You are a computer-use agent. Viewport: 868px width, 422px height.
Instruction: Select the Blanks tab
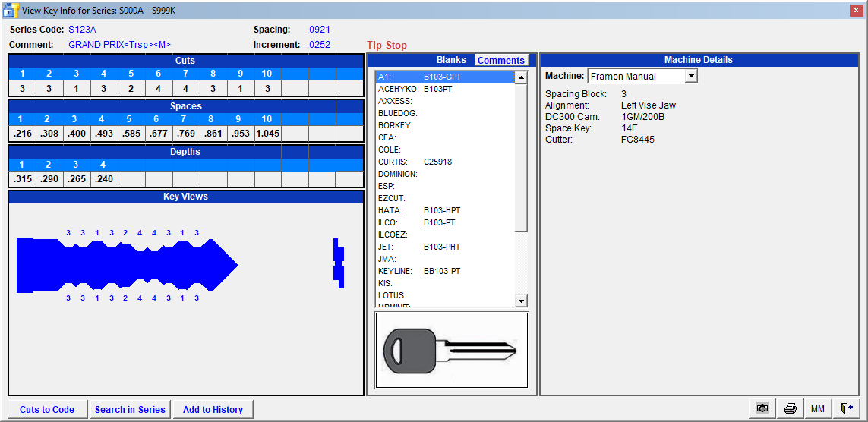[x=451, y=60]
